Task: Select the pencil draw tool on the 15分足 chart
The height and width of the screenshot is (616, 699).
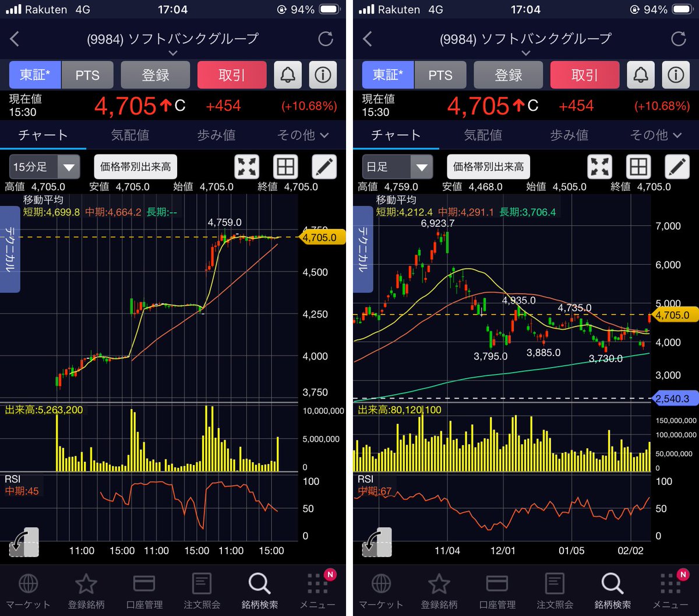Action: click(324, 167)
